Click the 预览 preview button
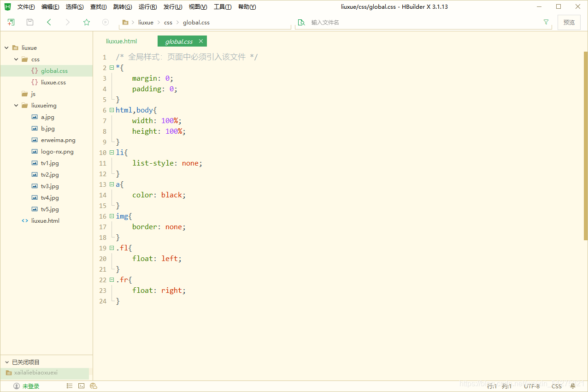 (569, 22)
